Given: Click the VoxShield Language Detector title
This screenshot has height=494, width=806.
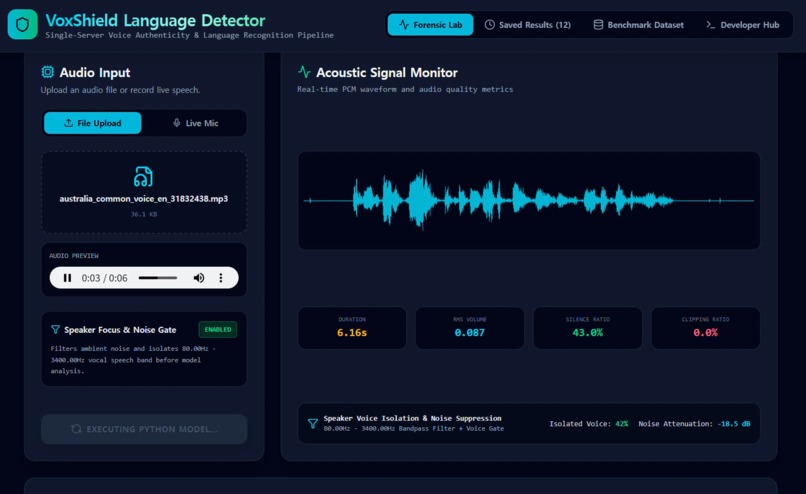Looking at the screenshot, I should (x=155, y=21).
